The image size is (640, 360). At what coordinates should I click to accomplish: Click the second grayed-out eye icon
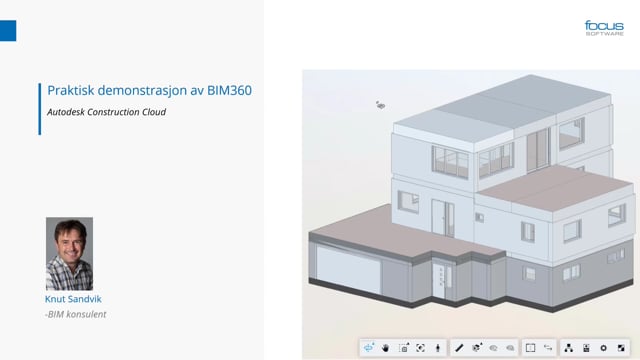(x=510, y=348)
